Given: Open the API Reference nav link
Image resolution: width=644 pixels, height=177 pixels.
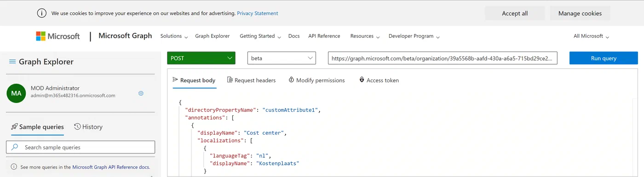Looking at the screenshot, I should (x=324, y=36).
